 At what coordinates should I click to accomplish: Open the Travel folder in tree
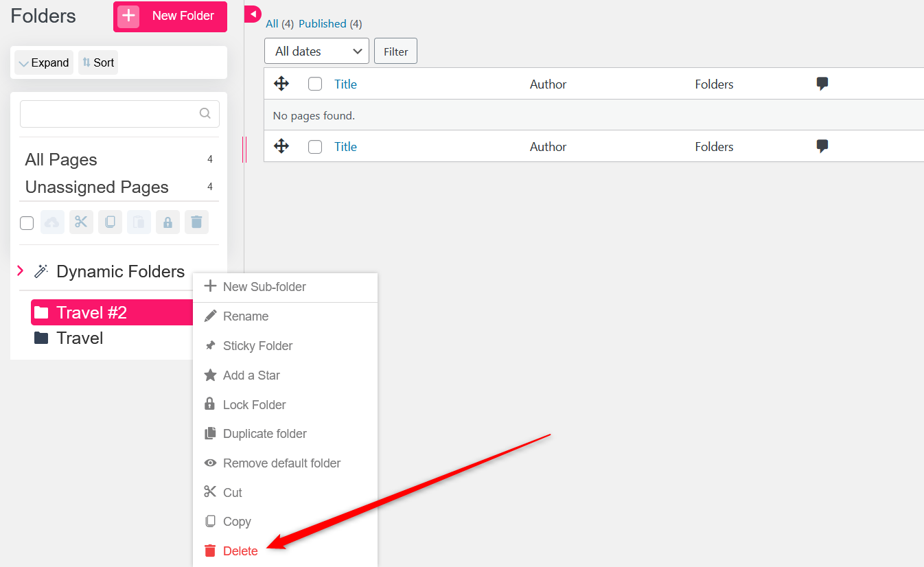pos(79,338)
